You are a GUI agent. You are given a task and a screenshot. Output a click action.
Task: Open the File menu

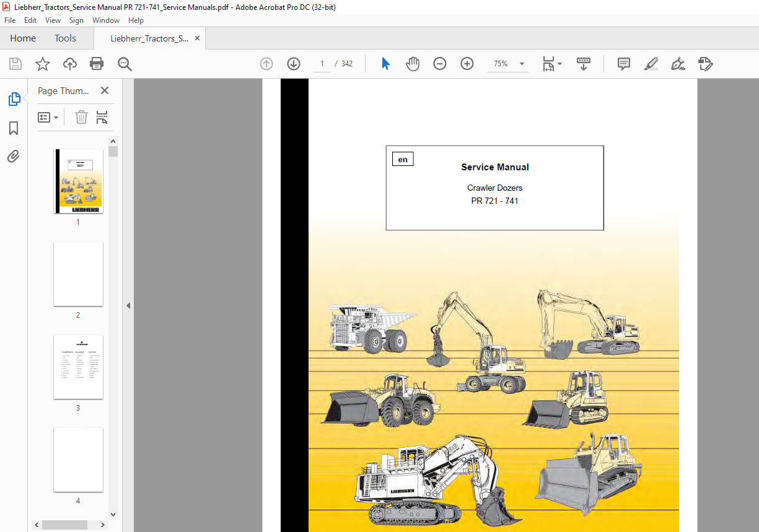tap(10, 20)
